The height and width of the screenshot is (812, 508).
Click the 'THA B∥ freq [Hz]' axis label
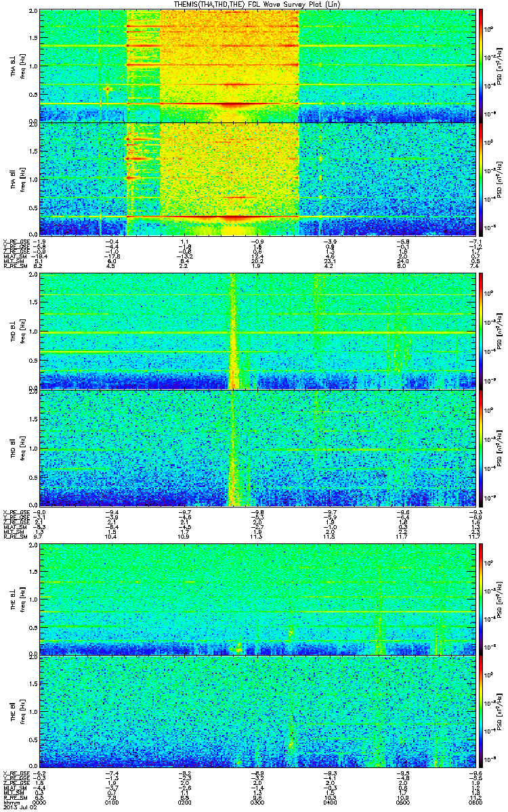click(18, 179)
